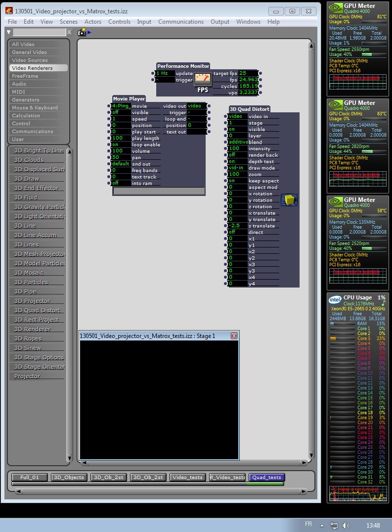Click the Isadora application icon in title bar

pos(9,11)
